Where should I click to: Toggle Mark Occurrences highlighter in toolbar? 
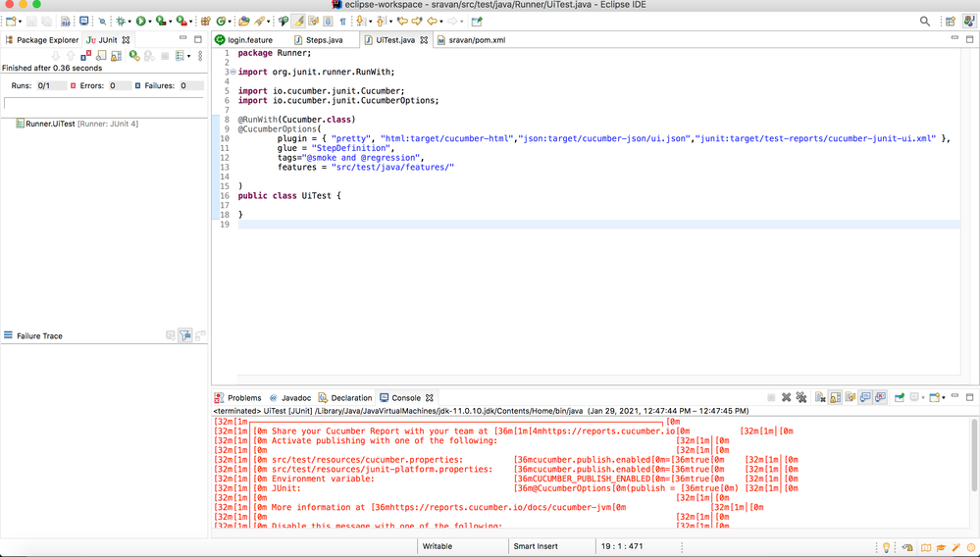298,21
